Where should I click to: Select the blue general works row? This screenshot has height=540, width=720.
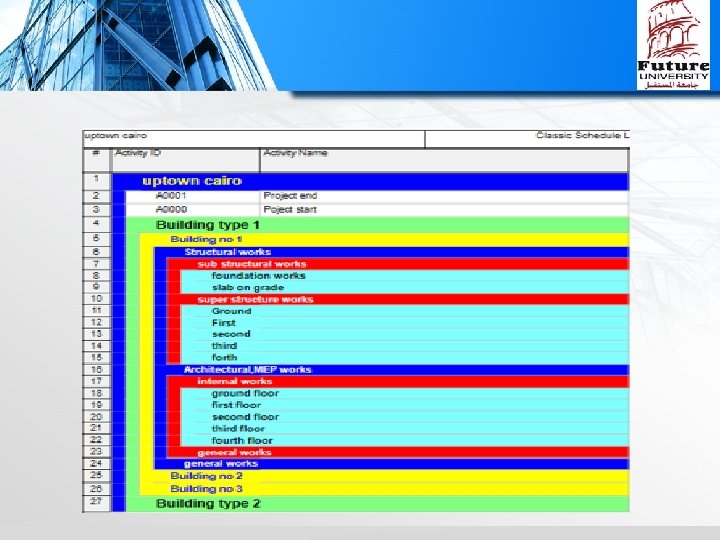click(392, 464)
